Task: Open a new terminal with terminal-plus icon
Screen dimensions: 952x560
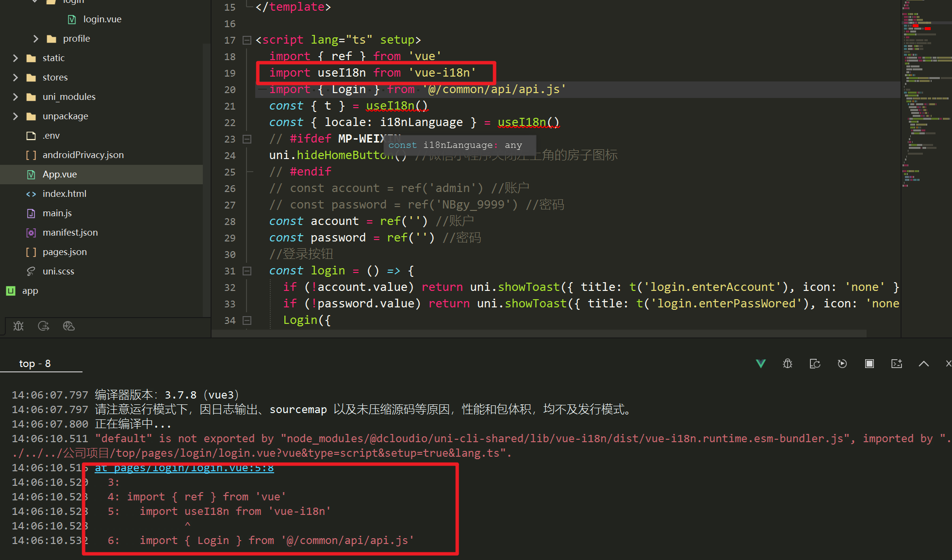Action: pyautogui.click(x=896, y=364)
